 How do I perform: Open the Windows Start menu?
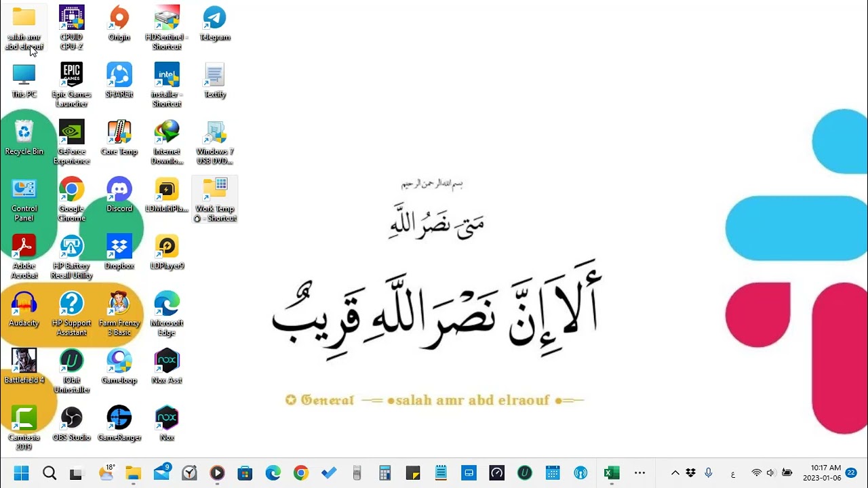tap(21, 473)
